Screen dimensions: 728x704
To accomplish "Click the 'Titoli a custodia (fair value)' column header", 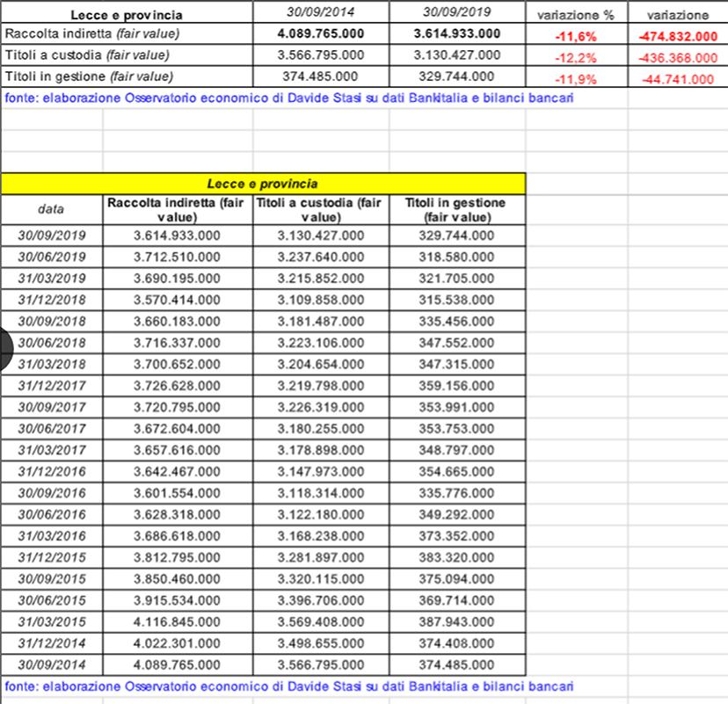I will pos(321,209).
